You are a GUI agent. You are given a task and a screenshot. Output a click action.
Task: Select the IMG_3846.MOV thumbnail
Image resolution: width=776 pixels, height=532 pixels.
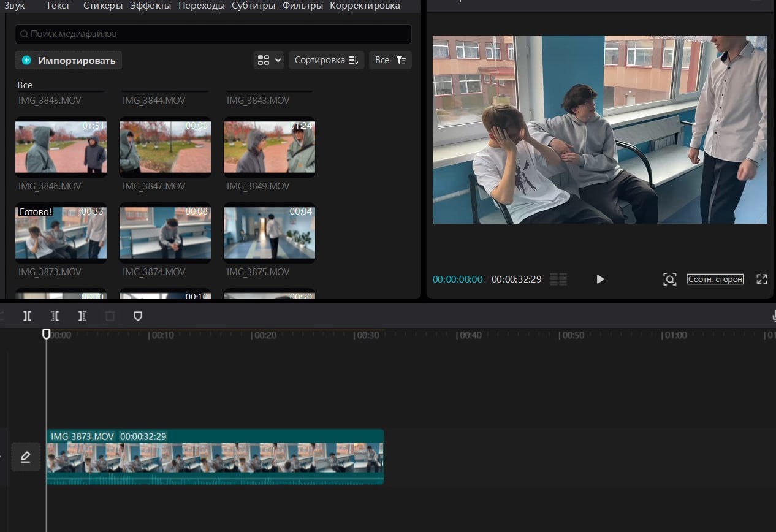point(61,147)
